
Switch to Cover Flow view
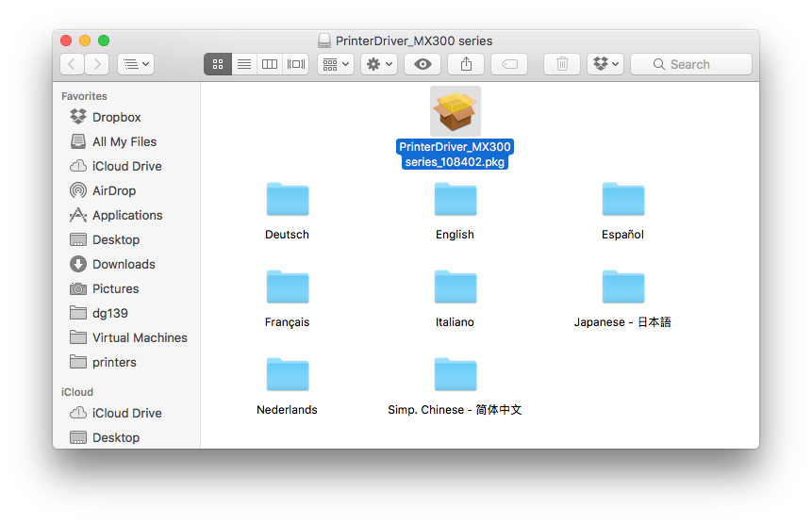tap(296, 64)
